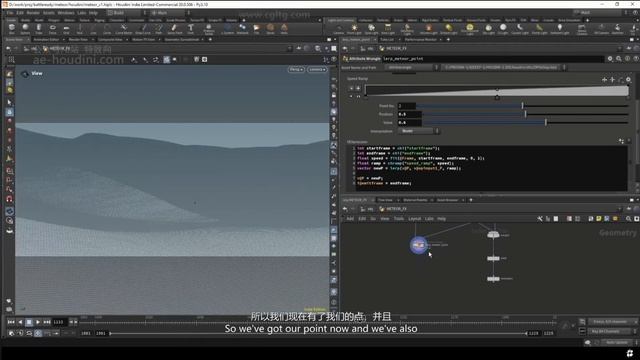
Task: Add a new pane tab with plus button above viewport
Action: 210,40
